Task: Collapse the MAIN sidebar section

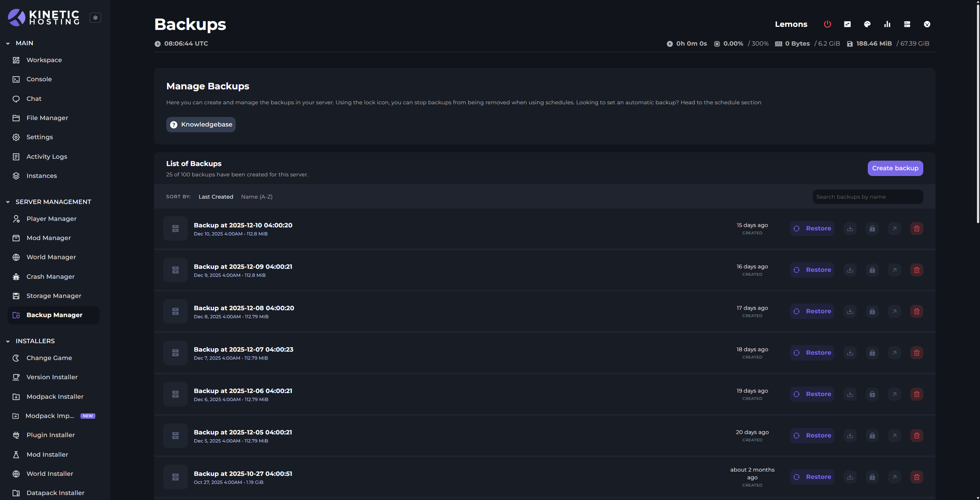Action: point(8,43)
